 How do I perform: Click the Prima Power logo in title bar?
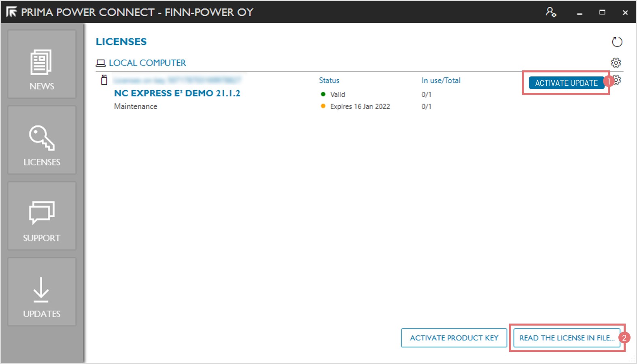click(11, 12)
